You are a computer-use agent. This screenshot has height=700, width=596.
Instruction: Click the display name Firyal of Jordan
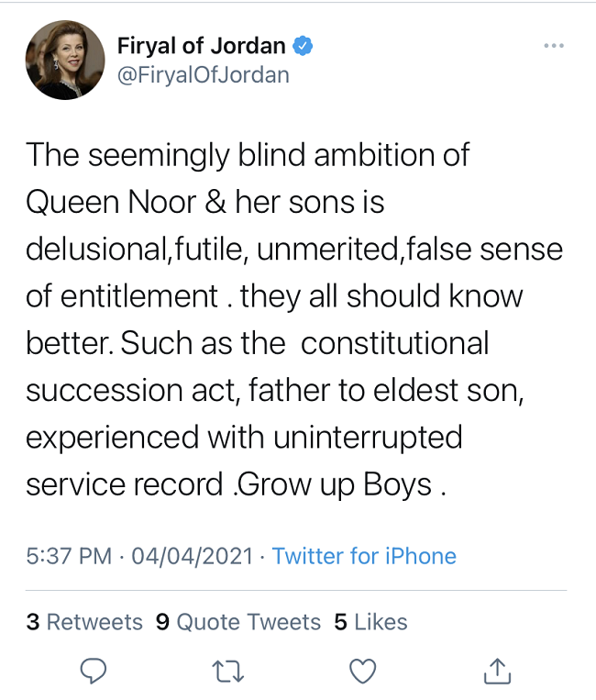pos(201,46)
